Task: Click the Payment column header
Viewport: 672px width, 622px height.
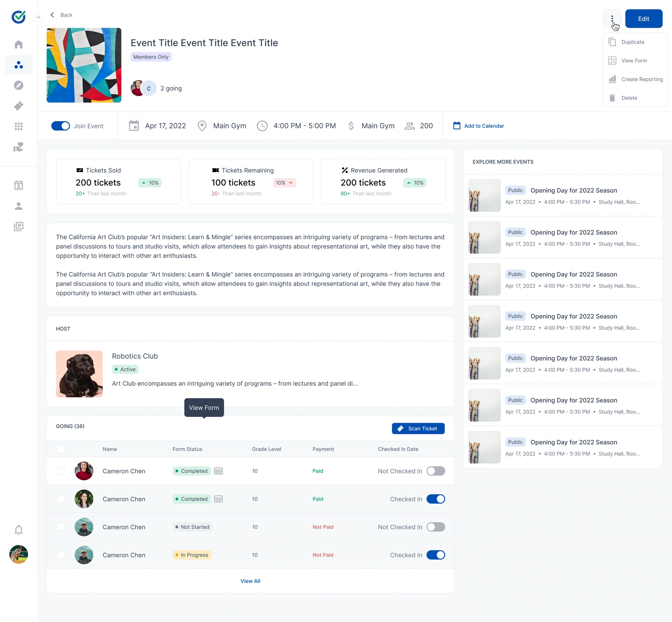Action: (323, 449)
